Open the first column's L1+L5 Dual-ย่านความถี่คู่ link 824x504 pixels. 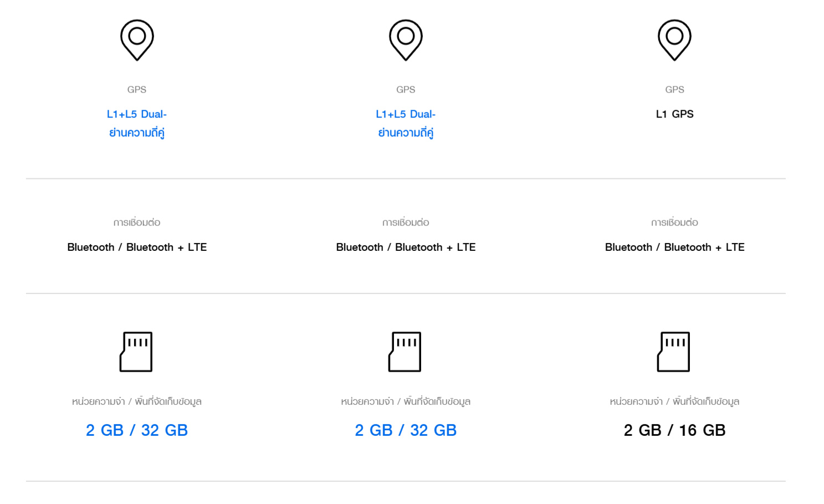click(137, 123)
